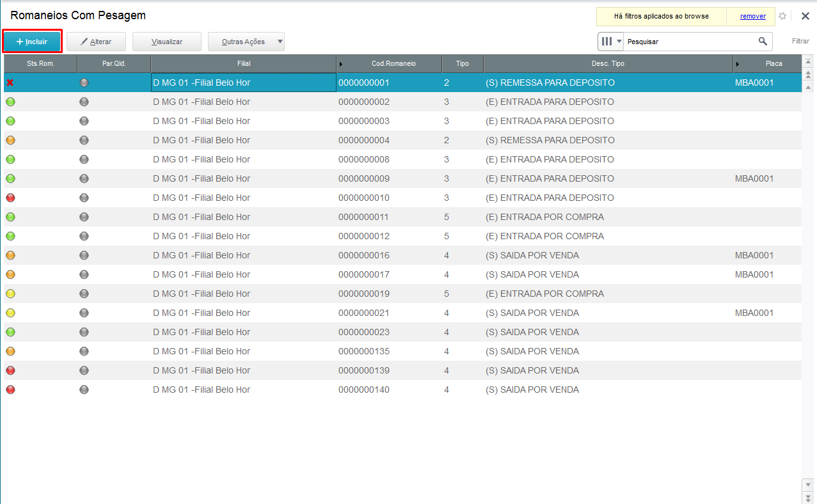The width and height of the screenshot is (817, 504).
Task: Click yellow status icon of romaneio 0000000019
Action: pos(10,294)
